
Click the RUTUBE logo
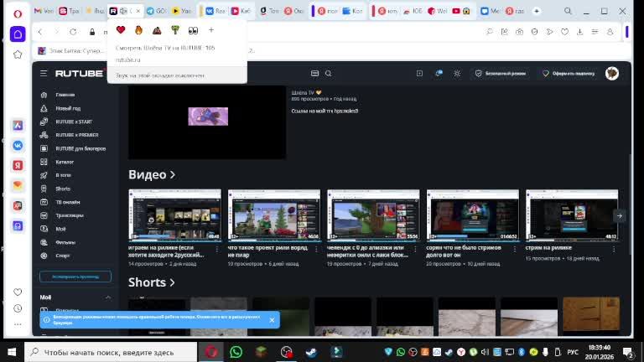coord(80,74)
